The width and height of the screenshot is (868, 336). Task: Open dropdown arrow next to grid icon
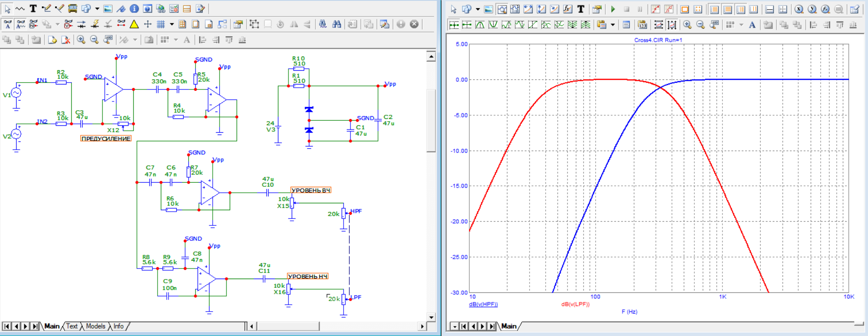[171, 24]
